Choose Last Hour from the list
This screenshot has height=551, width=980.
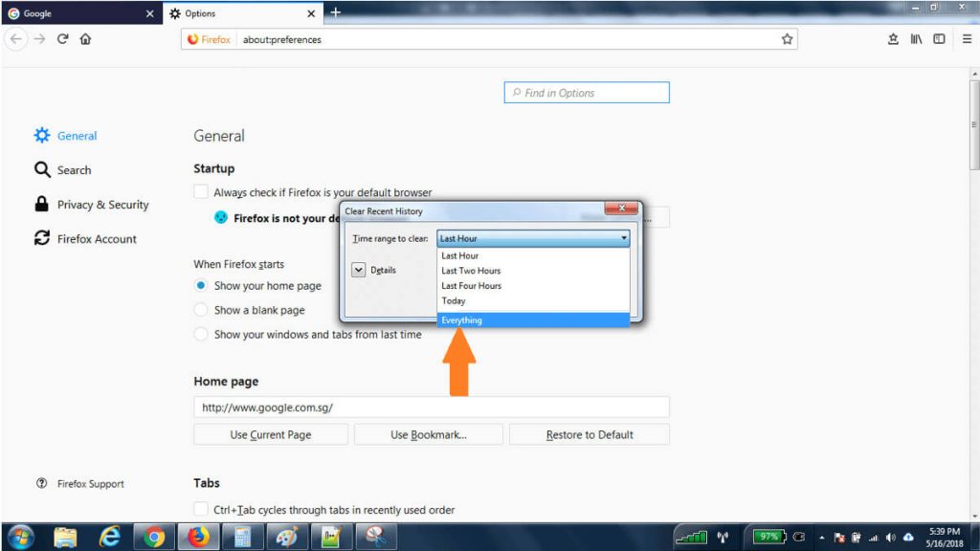(533, 255)
